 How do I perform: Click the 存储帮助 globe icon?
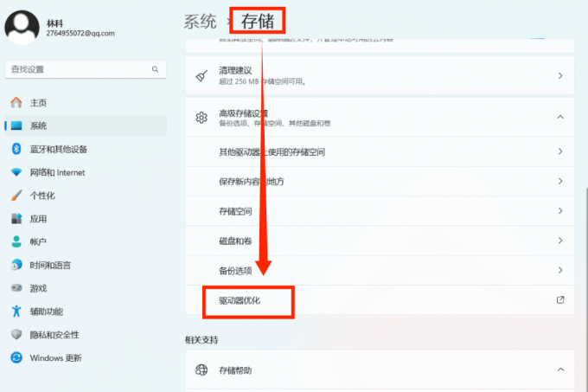(201, 370)
